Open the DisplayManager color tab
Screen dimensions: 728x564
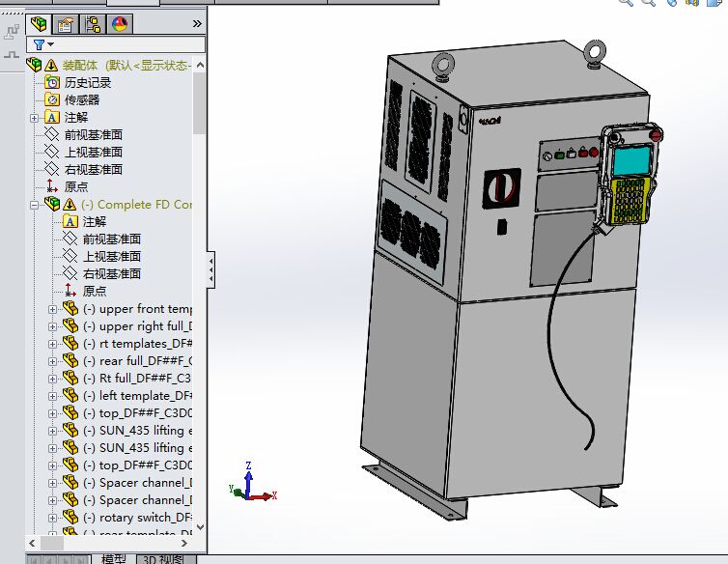tap(120, 24)
